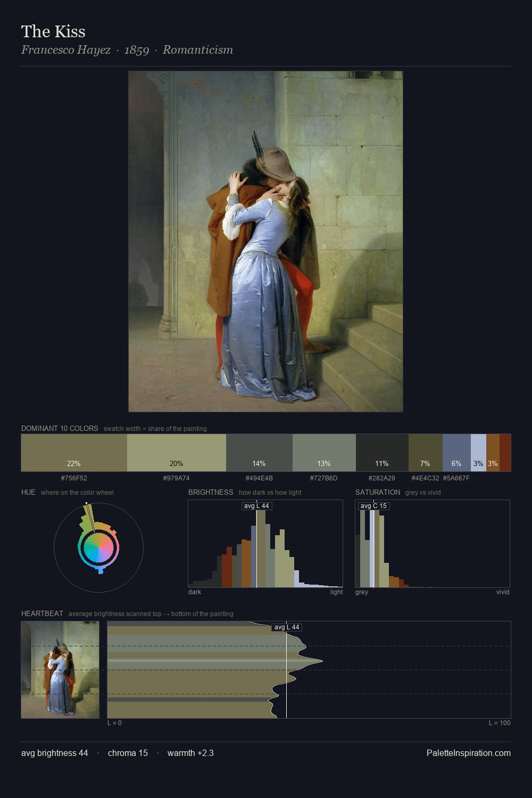Choose the grey-green 13% swatch
Viewport: 532px width, 798px height.
point(324,453)
